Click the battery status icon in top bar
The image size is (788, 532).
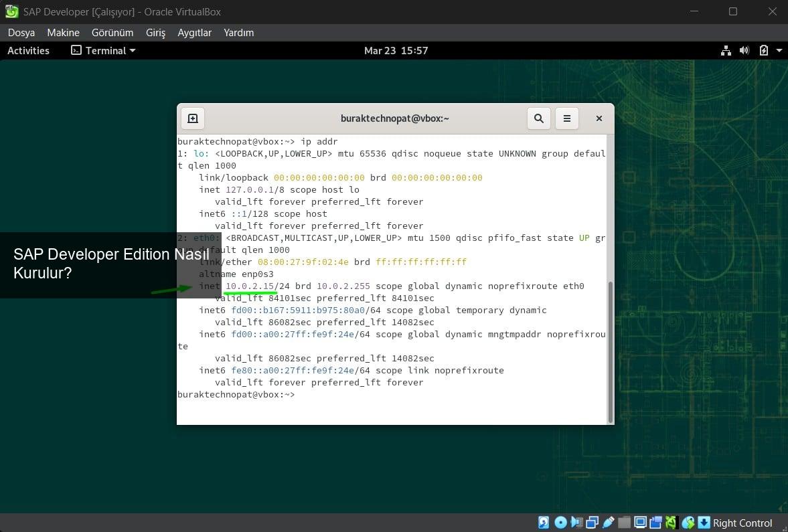point(763,51)
